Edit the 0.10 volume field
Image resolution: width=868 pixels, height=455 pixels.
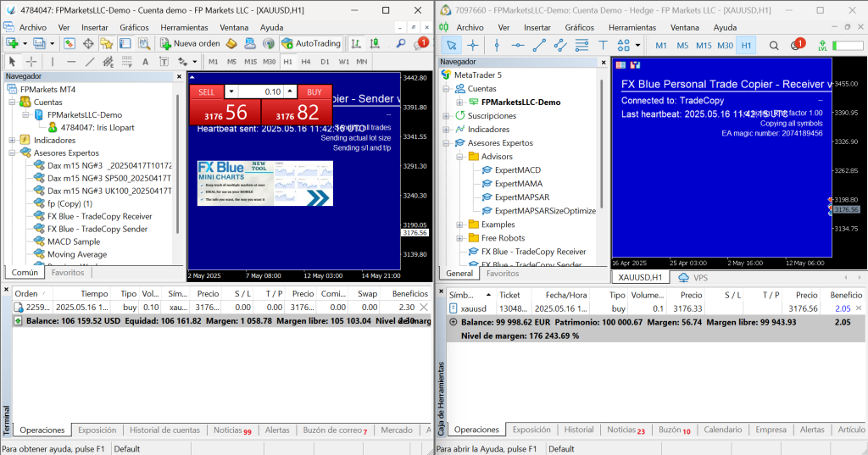[261, 92]
